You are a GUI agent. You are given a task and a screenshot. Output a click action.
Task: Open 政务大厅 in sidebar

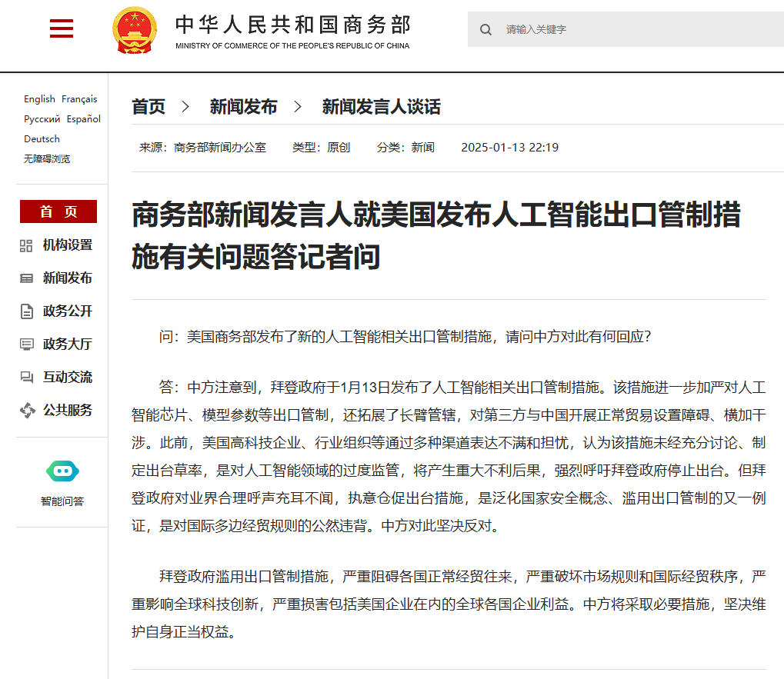pos(68,344)
